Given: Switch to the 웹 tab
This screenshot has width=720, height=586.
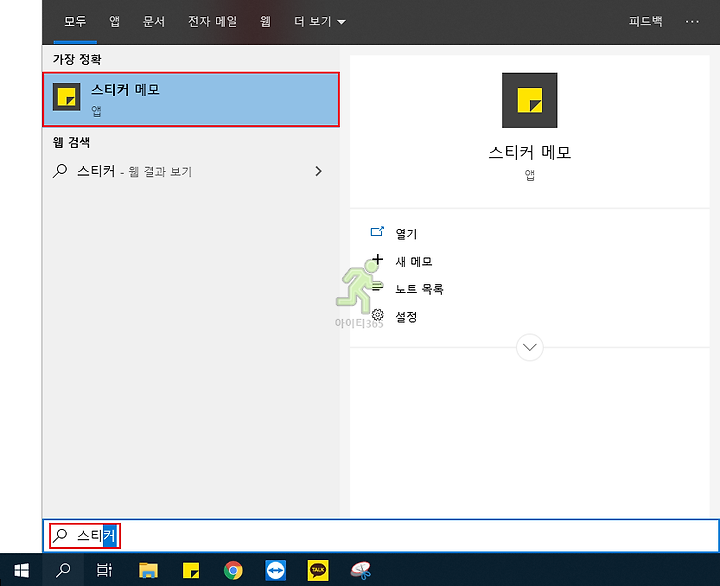Looking at the screenshot, I should click(x=265, y=21).
